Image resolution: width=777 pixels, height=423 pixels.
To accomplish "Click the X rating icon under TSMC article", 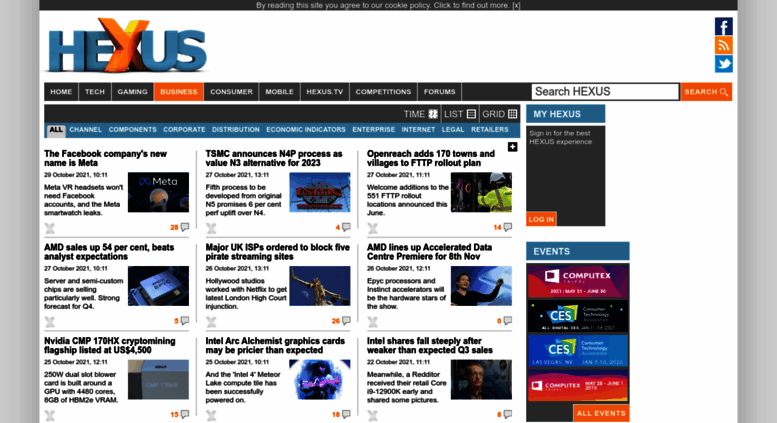I will tap(211, 228).
